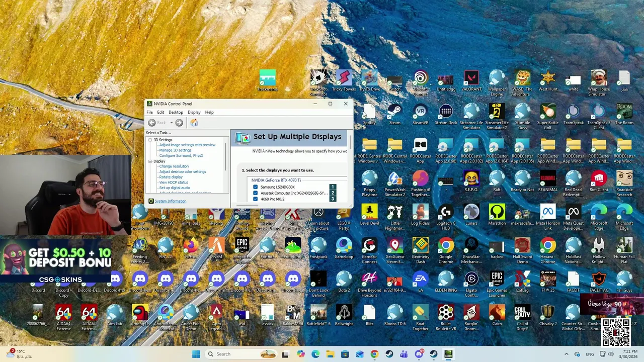Uncheck the 4K60 Pro MK.2 display
Screen dimensions: 644x362
click(x=255, y=199)
